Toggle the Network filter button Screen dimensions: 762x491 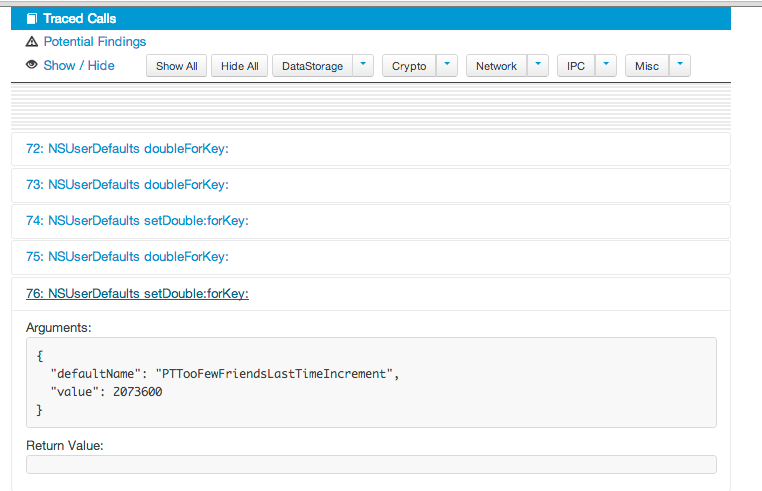click(x=496, y=66)
